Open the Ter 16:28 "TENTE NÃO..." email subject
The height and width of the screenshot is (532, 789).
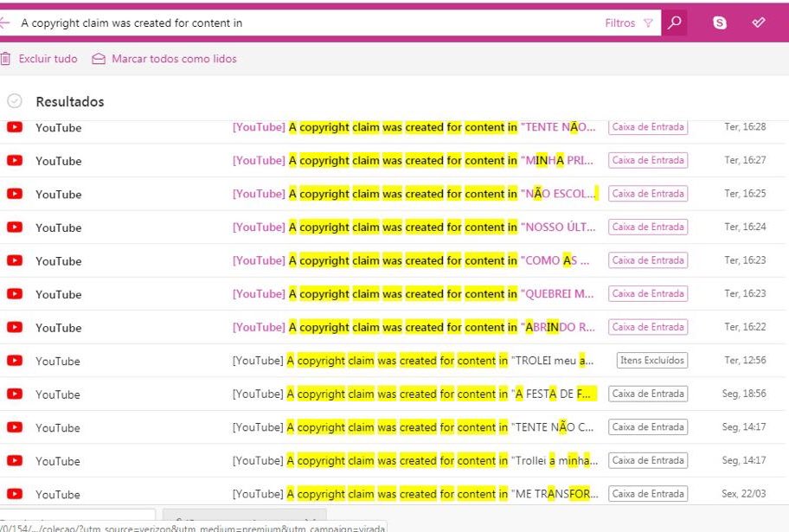[414, 127]
